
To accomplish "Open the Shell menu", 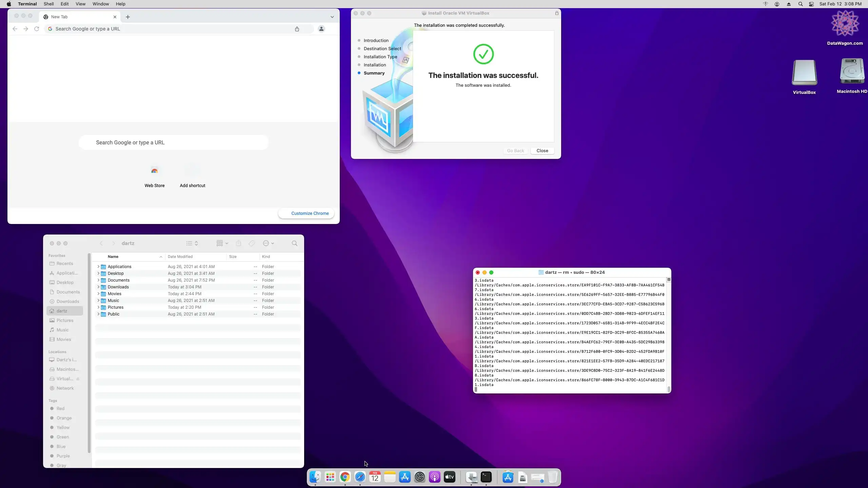I will 48,4.
